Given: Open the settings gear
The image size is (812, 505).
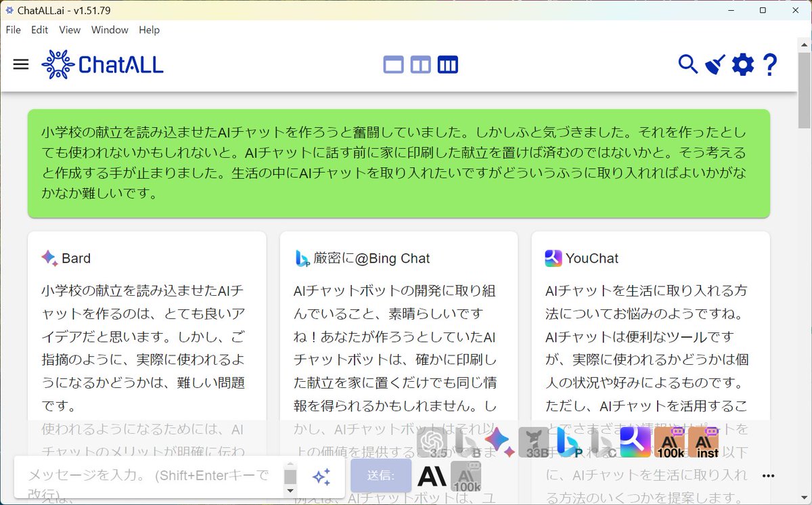Looking at the screenshot, I should (743, 65).
